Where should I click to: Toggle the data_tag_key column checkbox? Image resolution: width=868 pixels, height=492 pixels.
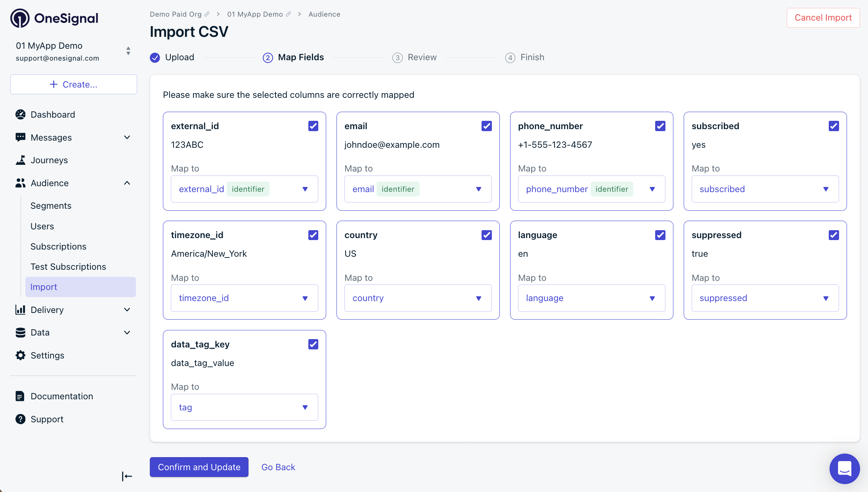(313, 344)
